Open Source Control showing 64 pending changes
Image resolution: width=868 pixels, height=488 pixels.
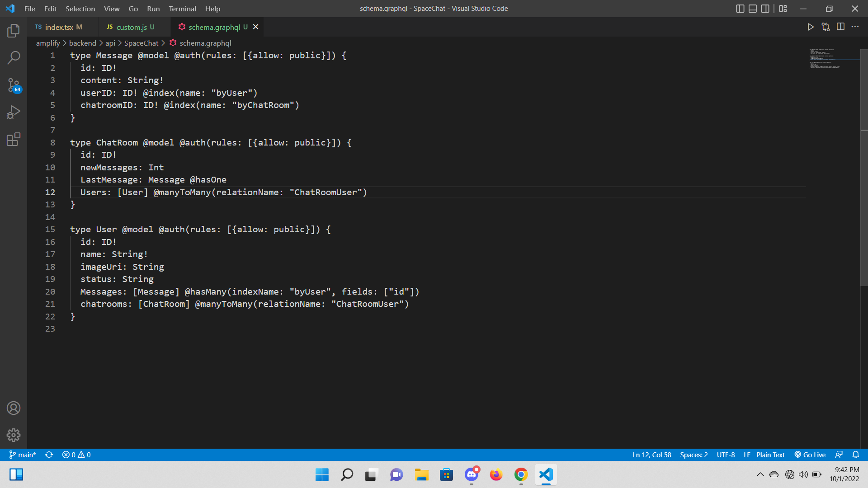point(13,85)
